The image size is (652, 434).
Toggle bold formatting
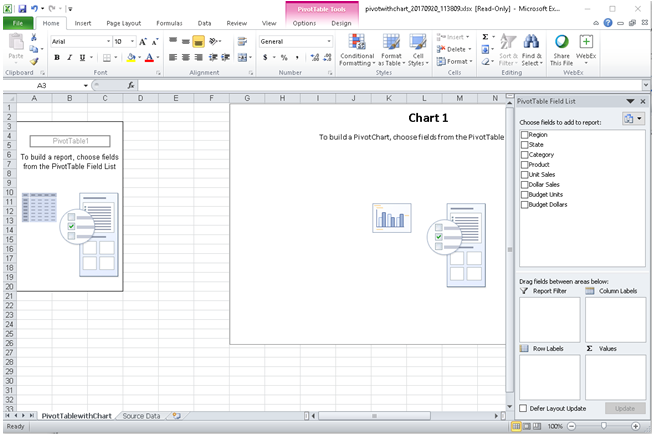(57, 58)
